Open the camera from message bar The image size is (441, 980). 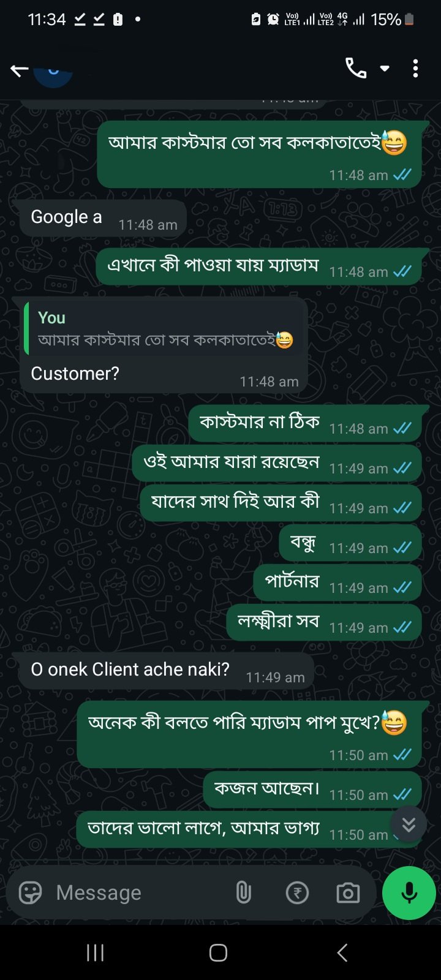point(348,892)
